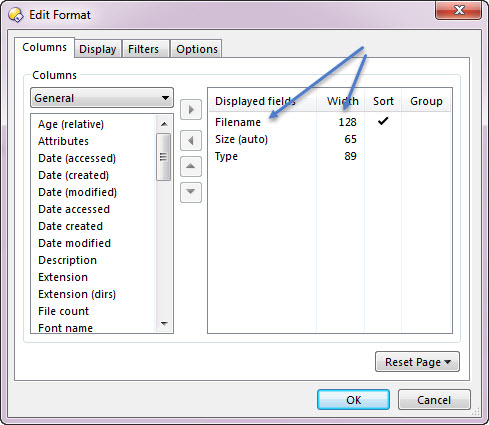Move selected field up with up arrow
The image size is (489, 425).
[191, 166]
